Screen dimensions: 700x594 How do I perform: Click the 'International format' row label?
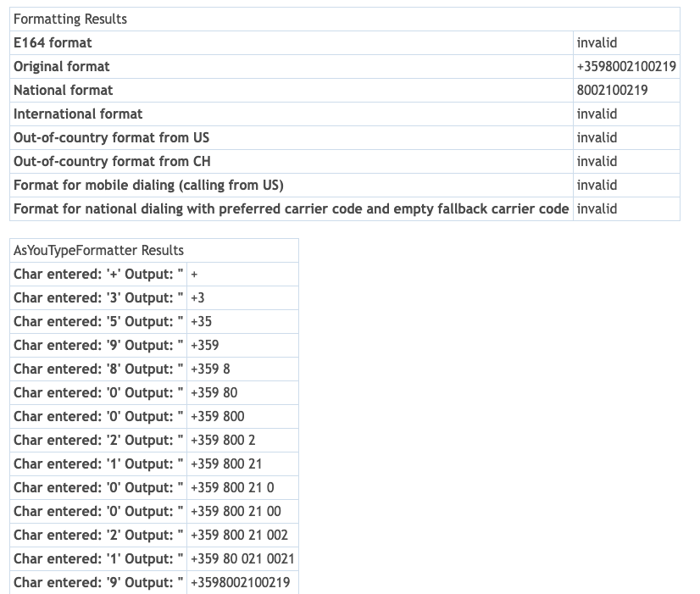coord(78,114)
